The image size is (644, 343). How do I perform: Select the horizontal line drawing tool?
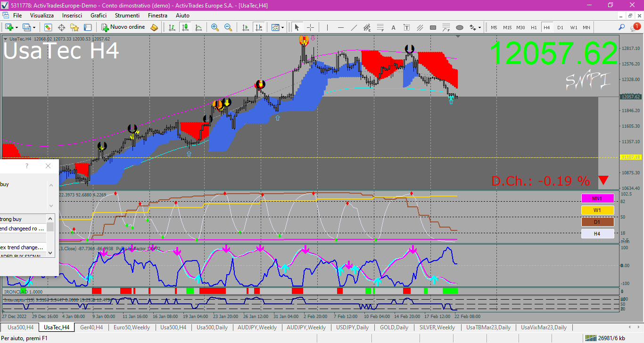pos(340,27)
